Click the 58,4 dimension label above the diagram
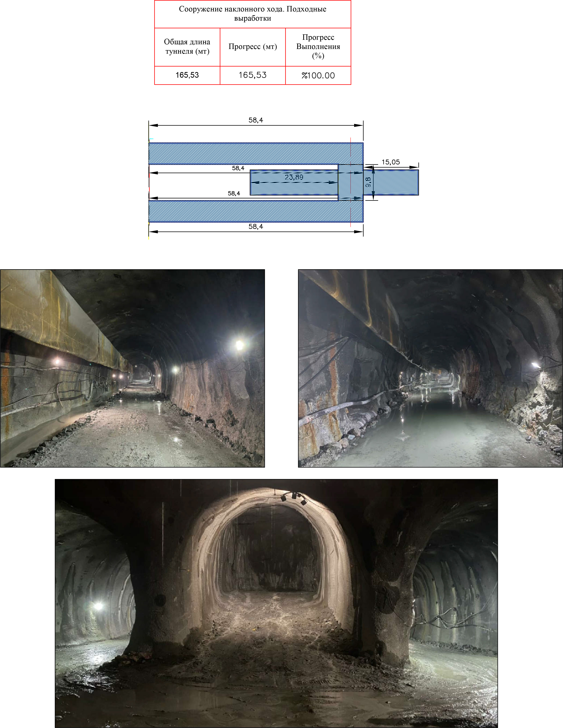This screenshot has height=728, width=563. (256, 120)
